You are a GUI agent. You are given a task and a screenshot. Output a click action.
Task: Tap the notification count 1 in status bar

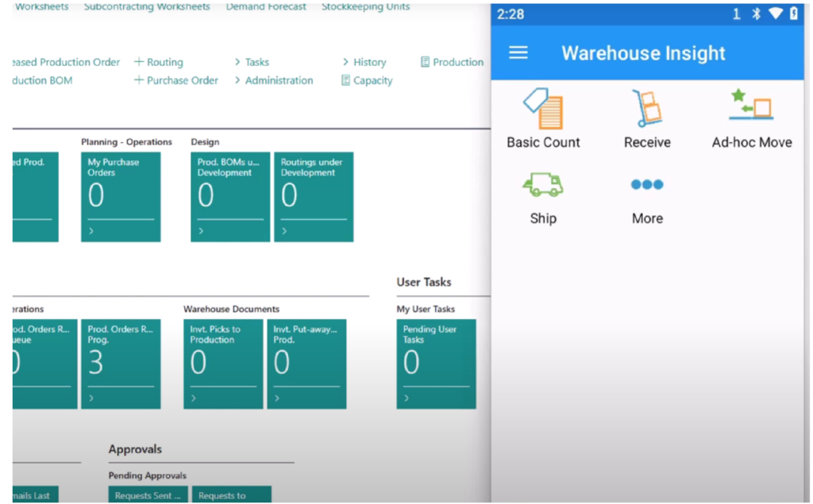tap(736, 14)
